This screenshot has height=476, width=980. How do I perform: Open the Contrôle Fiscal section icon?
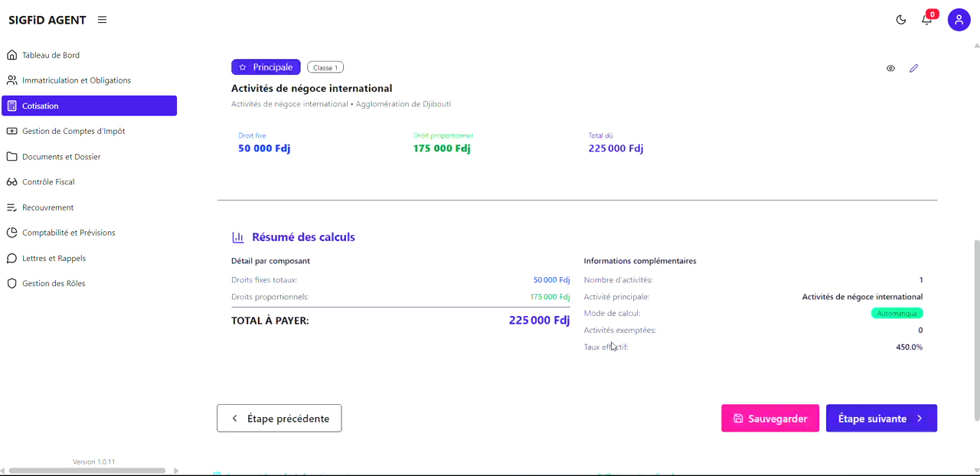(11, 181)
